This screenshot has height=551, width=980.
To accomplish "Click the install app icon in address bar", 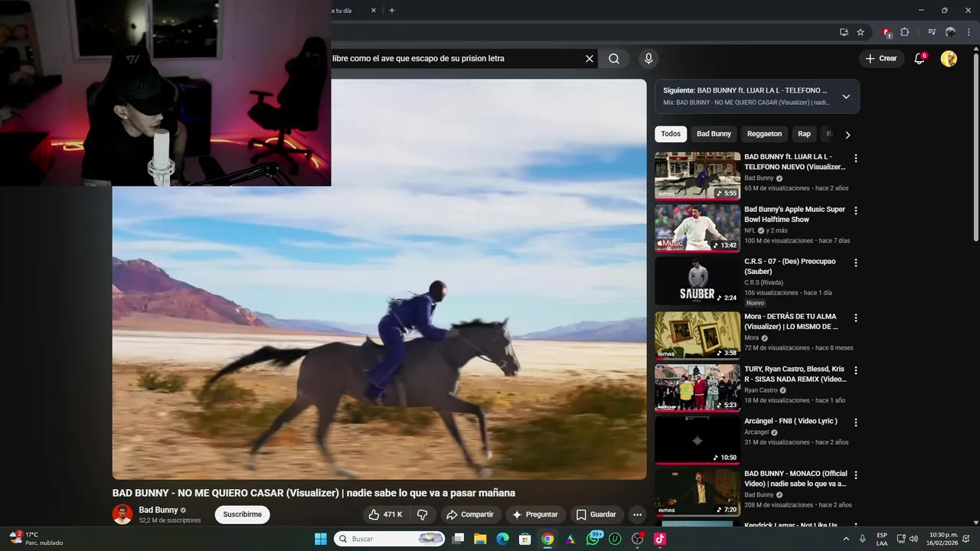I will pyautogui.click(x=844, y=32).
